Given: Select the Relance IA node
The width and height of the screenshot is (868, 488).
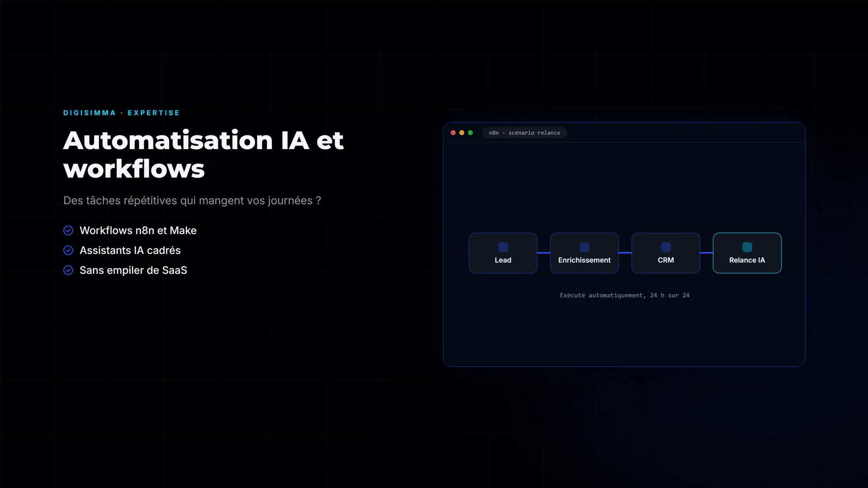Looking at the screenshot, I should point(747,253).
